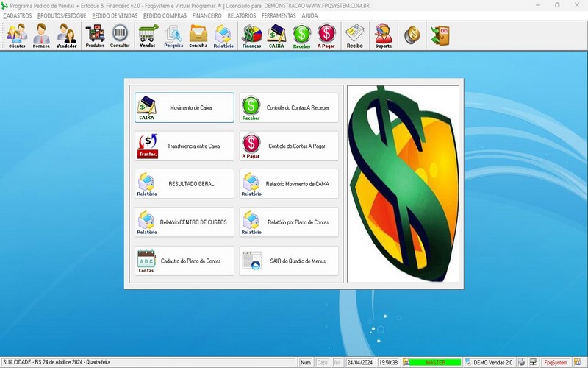Image resolution: width=588 pixels, height=368 pixels.
Task: Expand the FERRAMENTAS menu
Action: click(x=279, y=15)
